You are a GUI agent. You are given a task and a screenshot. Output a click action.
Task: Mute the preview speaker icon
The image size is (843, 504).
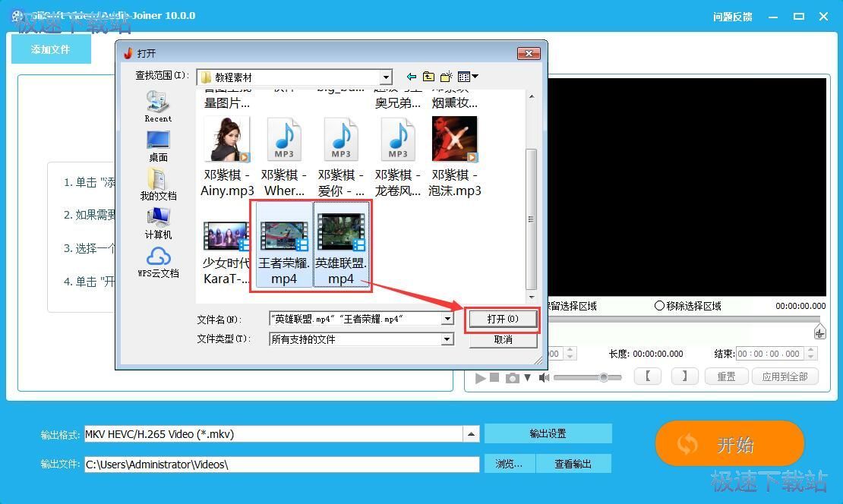[x=544, y=378]
